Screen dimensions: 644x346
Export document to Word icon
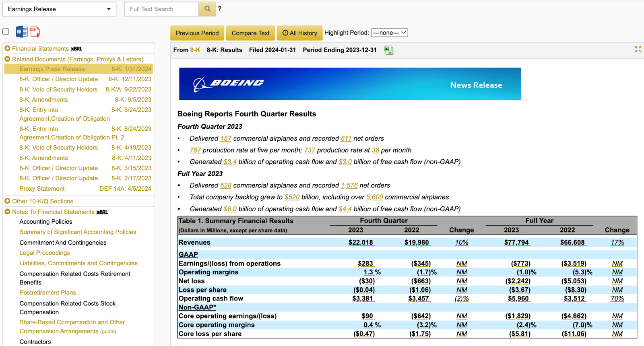point(22,31)
